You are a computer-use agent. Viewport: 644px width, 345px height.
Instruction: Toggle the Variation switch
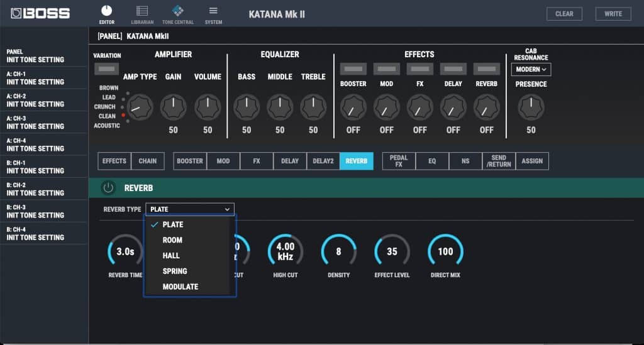106,69
